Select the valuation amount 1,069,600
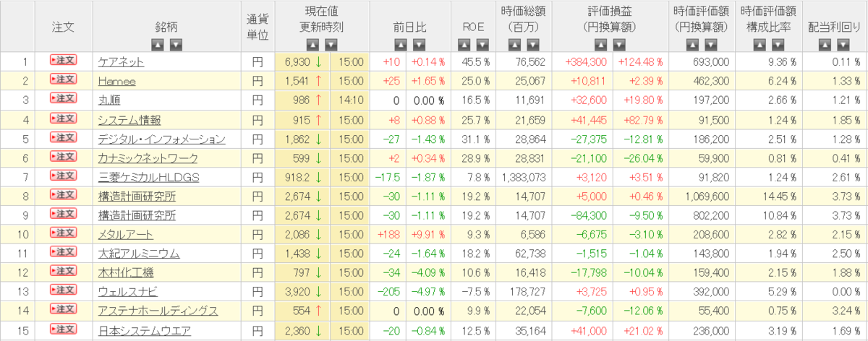This screenshot has width=868, height=341. click(x=707, y=197)
